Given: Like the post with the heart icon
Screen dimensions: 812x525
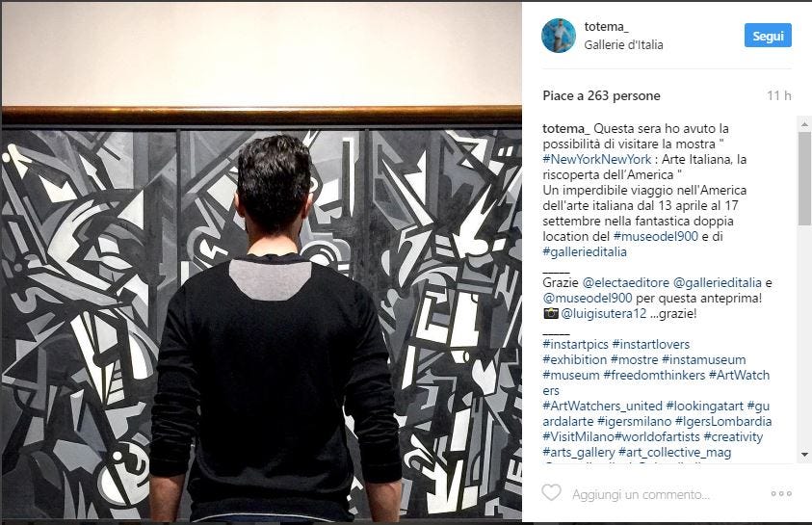Looking at the screenshot, I should 551,492.
